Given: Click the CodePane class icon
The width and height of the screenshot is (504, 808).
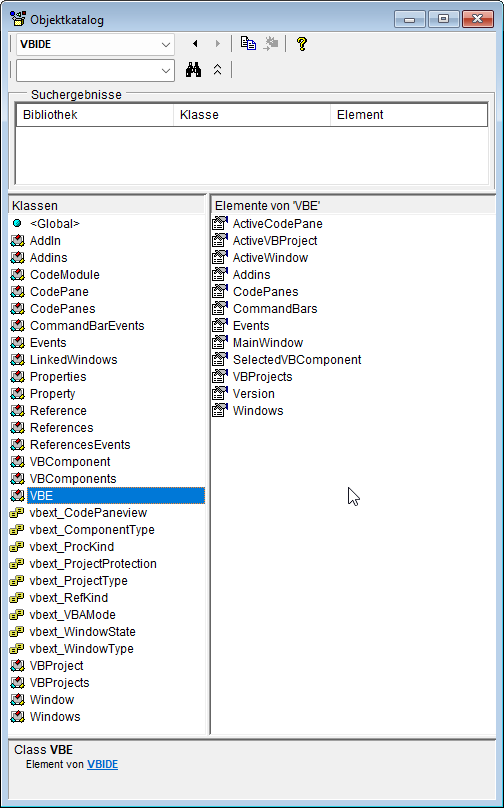Looking at the screenshot, I should tap(18, 292).
